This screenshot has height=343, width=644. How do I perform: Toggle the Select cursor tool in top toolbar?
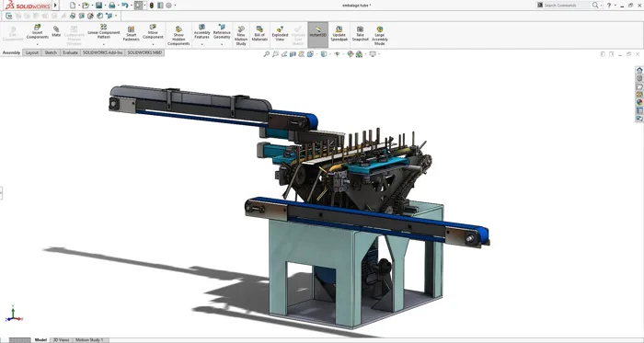click(138, 6)
